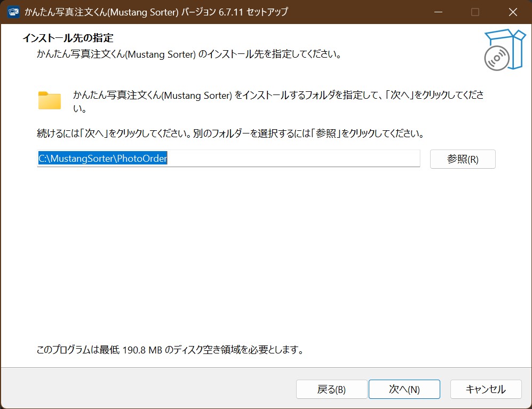Cancel setup with the キャンセル button
Image resolution: width=532 pixels, height=409 pixels.
(x=486, y=389)
